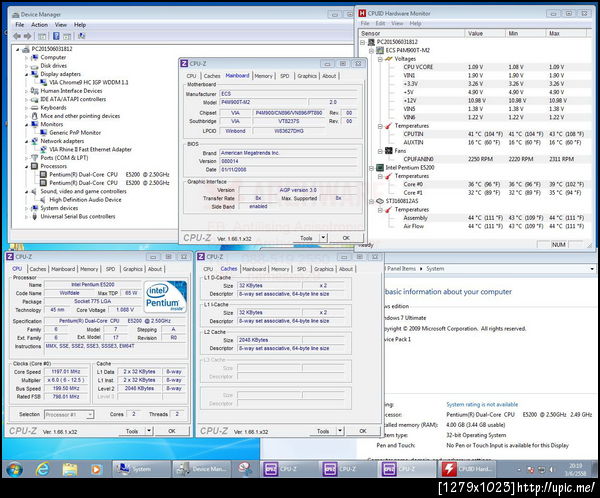Screen dimensions: 600x498
Task: Collapse Voltages section in Hardware Monitor
Action: [380, 59]
